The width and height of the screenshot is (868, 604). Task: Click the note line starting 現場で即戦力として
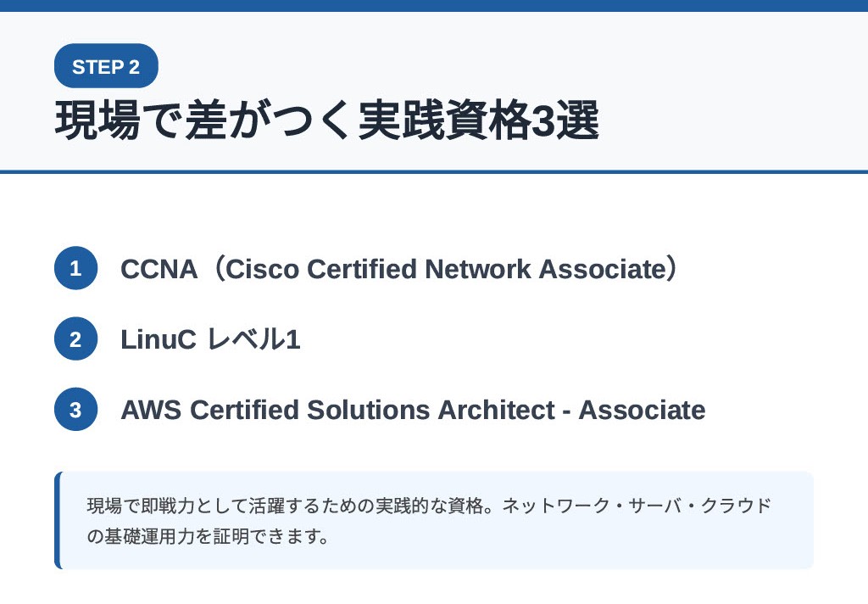coord(429,506)
